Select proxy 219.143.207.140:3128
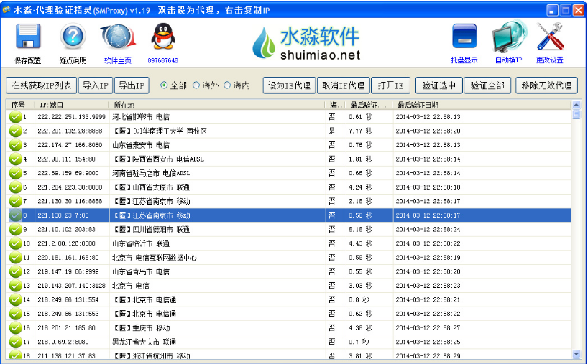588x364 pixels. tap(71, 286)
